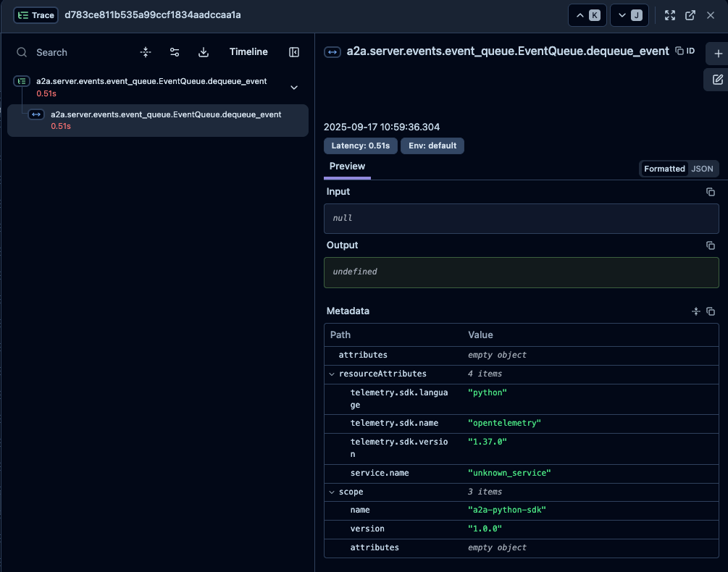Open the filter settings sliders icon

[175, 52]
